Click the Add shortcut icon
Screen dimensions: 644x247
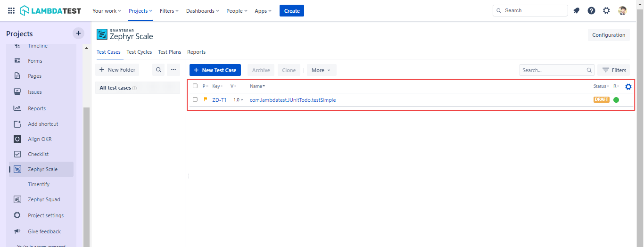pyautogui.click(x=17, y=124)
